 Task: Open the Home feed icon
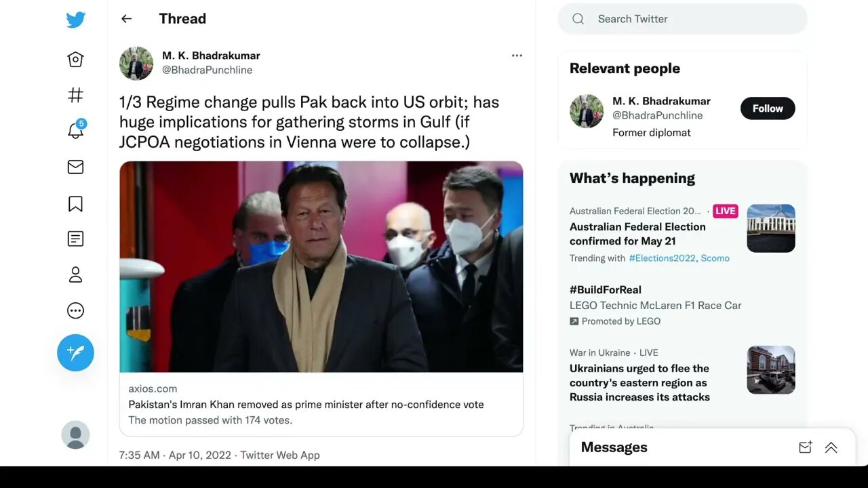click(75, 60)
